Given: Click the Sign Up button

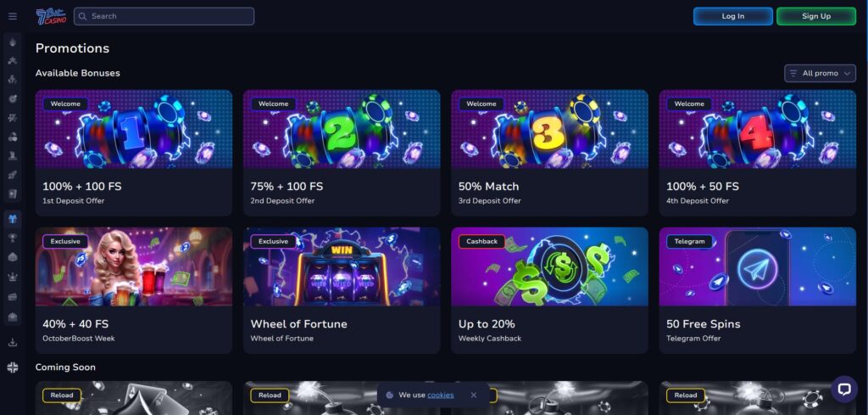Looking at the screenshot, I should tap(816, 16).
